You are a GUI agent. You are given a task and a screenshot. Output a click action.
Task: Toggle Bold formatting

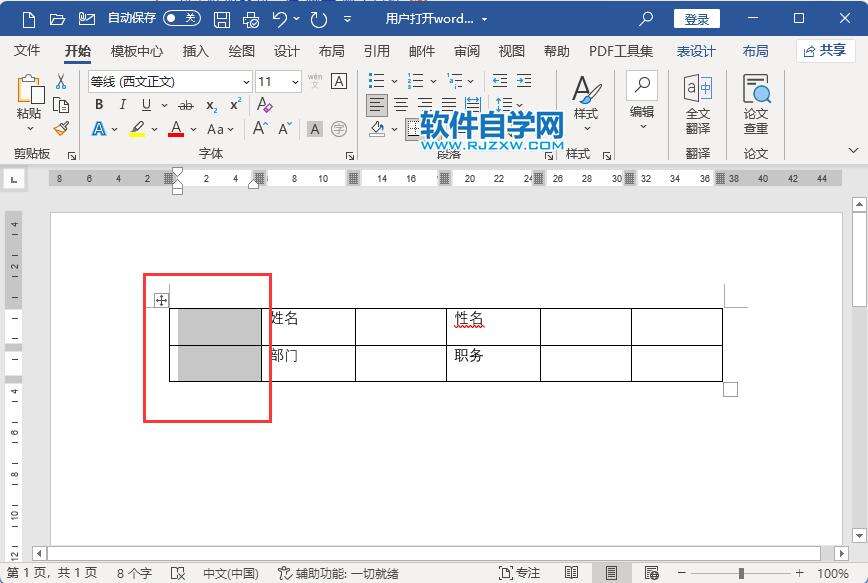point(99,105)
